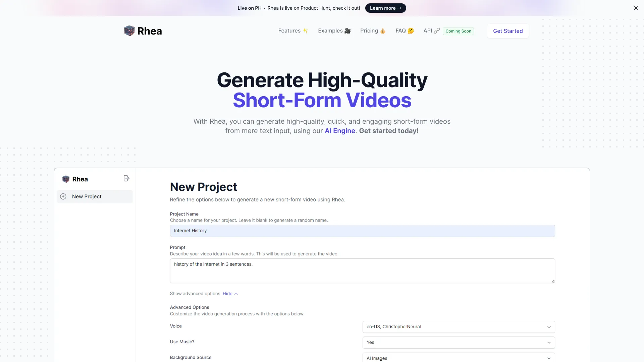Click the Learn more banner button
The height and width of the screenshot is (362, 644).
(385, 8)
